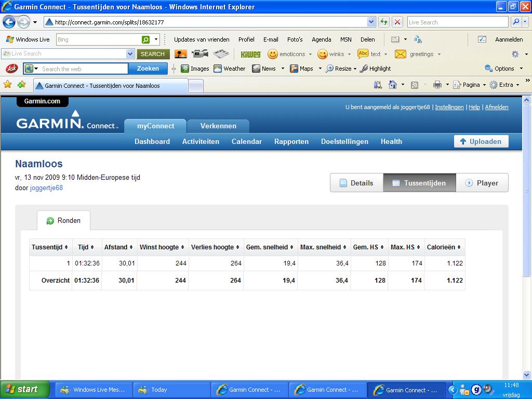The image size is (532, 399).
Task: Go forward with the Forward arrow
Action: (x=23, y=22)
